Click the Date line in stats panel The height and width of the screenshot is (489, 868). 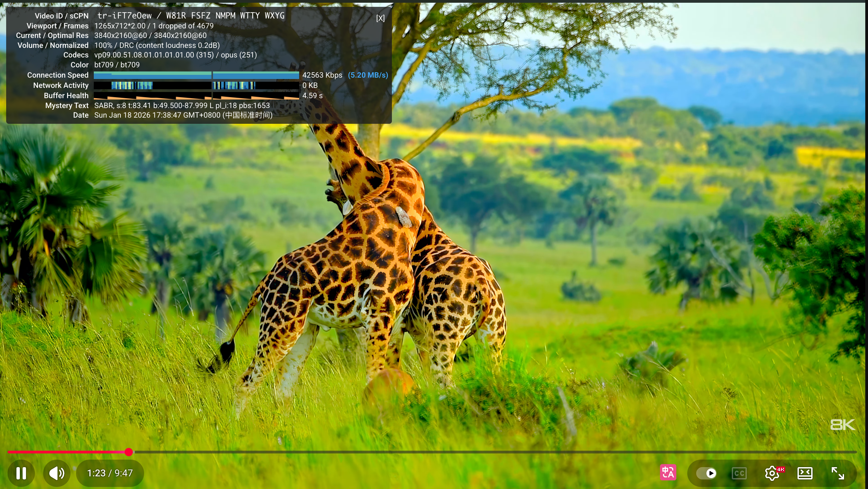coord(183,115)
